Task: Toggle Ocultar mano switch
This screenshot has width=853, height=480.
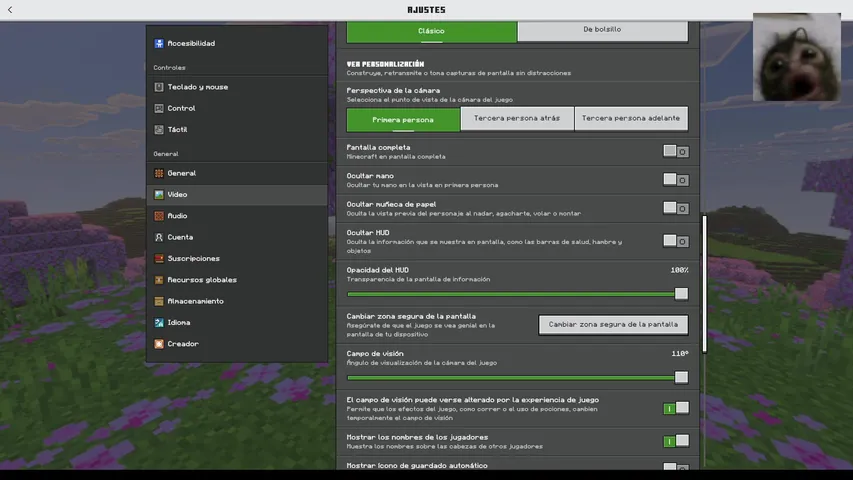Action: pyautogui.click(x=676, y=180)
